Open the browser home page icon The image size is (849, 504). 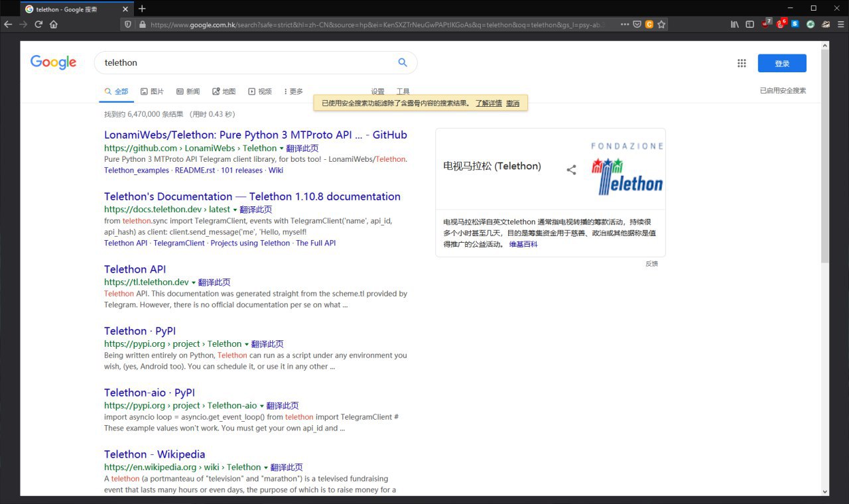pos(54,24)
